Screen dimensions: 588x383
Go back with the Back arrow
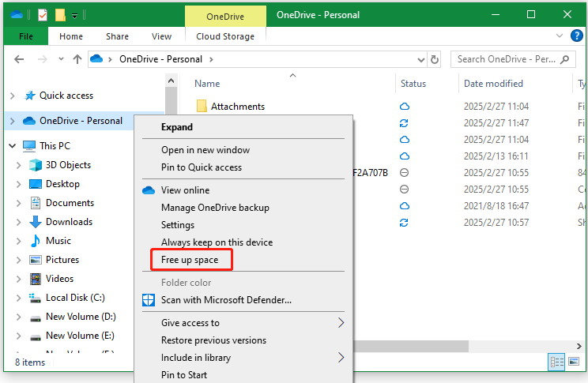(19, 59)
